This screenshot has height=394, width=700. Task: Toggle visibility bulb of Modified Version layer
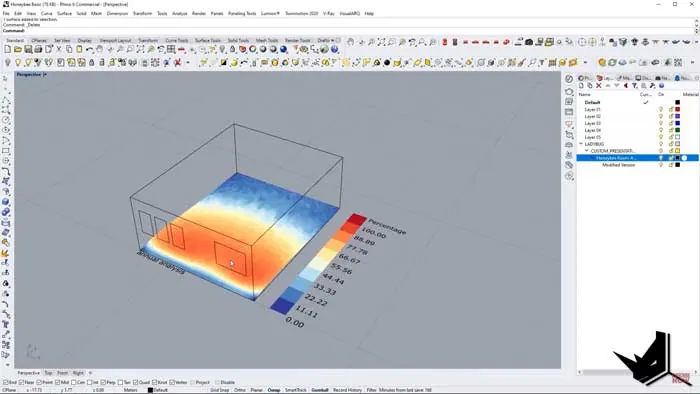[661, 165]
